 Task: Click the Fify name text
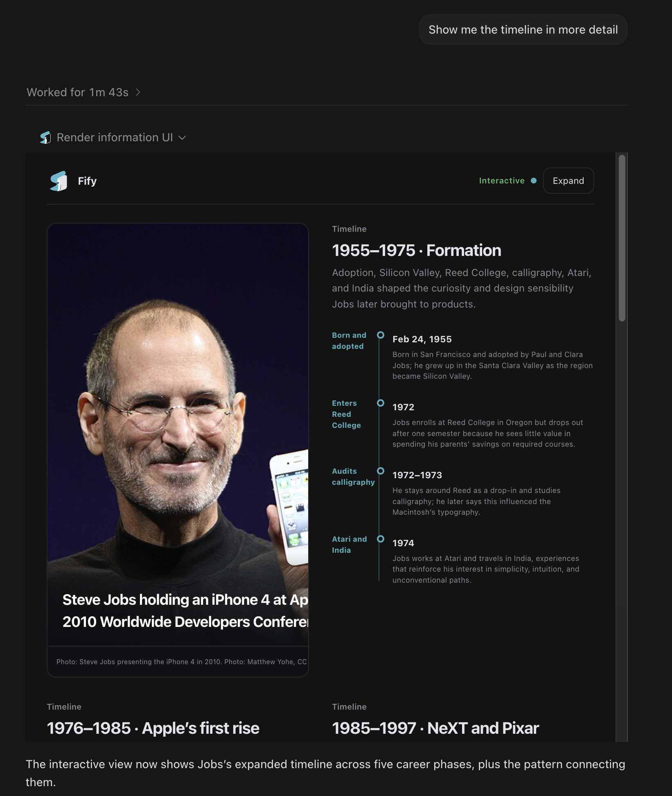tap(87, 181)
